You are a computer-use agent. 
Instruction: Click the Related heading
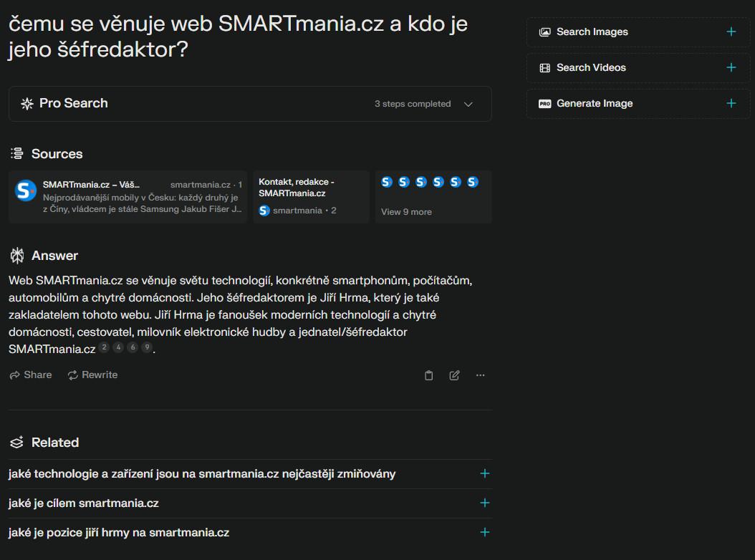coord(55,443)
